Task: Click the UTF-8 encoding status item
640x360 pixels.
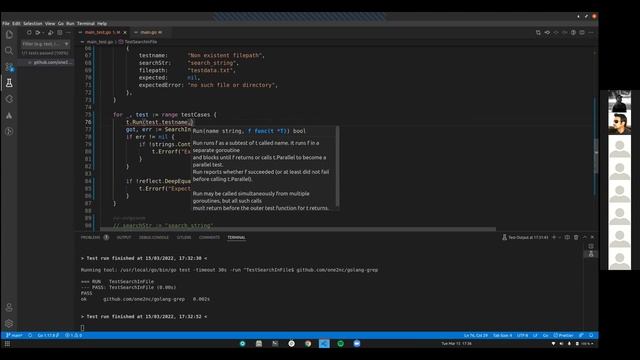Action: [522, 335]
